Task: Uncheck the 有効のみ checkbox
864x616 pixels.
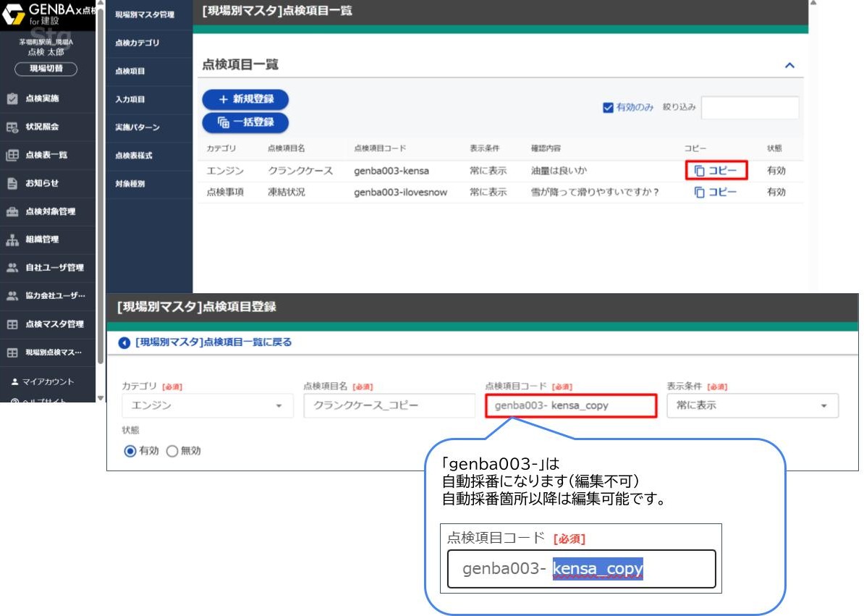Action: 608,107
